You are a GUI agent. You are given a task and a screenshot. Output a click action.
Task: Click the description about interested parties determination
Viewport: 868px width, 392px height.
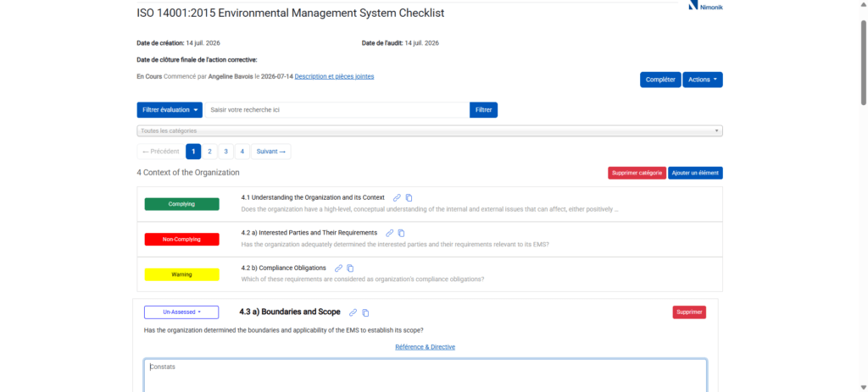395,244
